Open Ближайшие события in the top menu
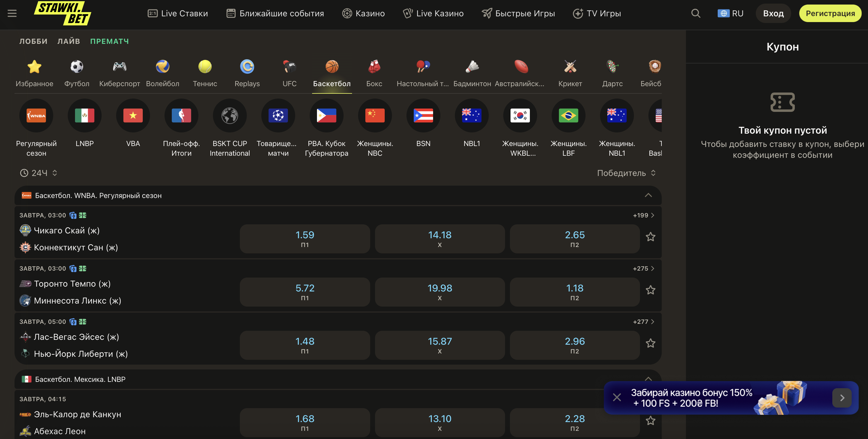This screenshot has height=439, width=868. click(x=275, y=14)
